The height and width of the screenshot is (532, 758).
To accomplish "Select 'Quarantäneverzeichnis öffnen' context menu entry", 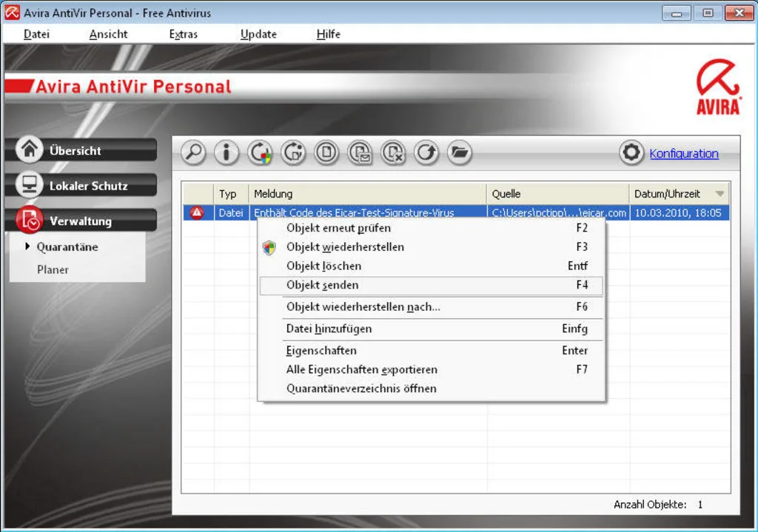I will click(x=361, y=388).
